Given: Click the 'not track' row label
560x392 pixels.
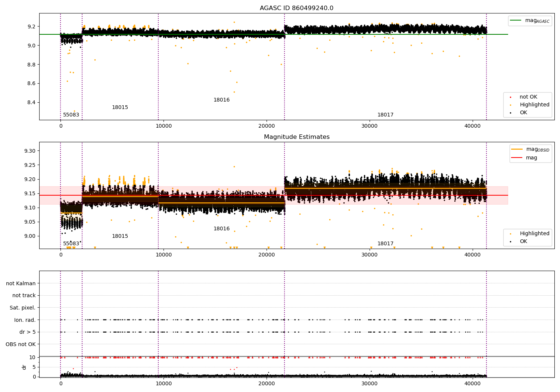Looking at the screenshot, I should (24, 296).
